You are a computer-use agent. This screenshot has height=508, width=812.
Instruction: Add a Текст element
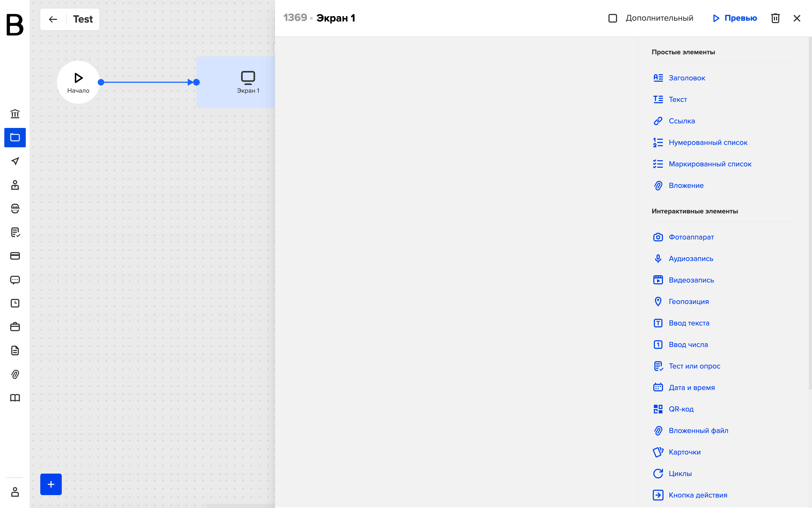coord(670,99)
